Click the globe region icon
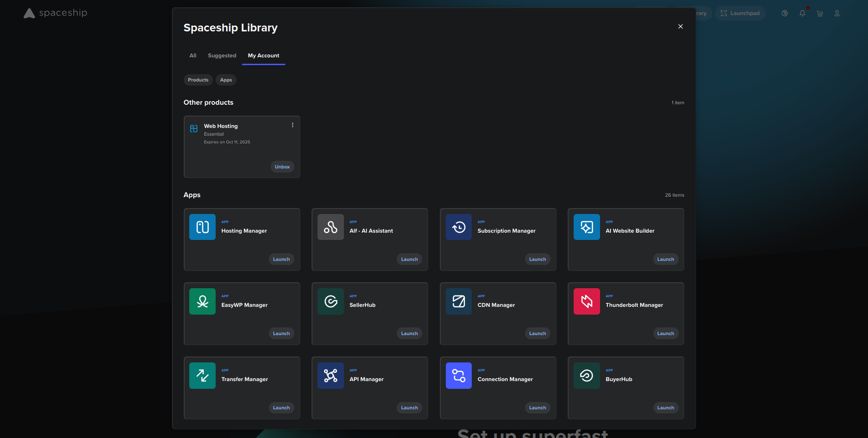This screenshot has width=868, height=438. tap(784, 13)
